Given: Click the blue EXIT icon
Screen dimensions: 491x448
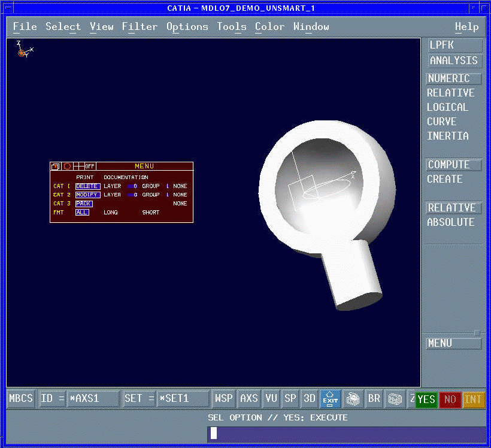Looking at the screenshot, I should coord(330,399).
